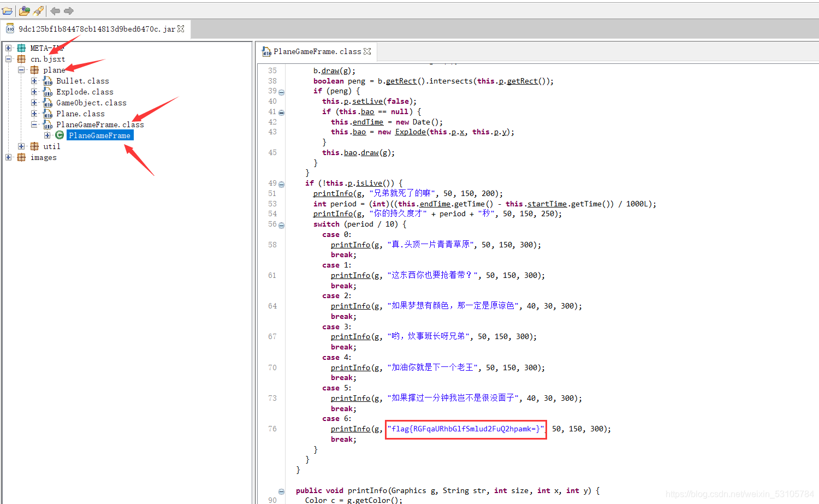Select the highlighted PlaneGameFrame class entry
The image size is (819, 504).
coord(100,135)
